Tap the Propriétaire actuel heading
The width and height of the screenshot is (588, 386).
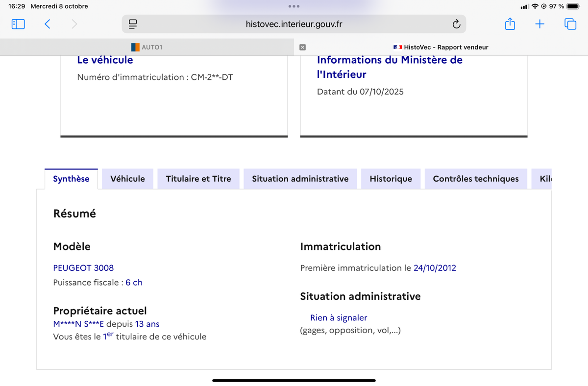[x=100, y=311]
